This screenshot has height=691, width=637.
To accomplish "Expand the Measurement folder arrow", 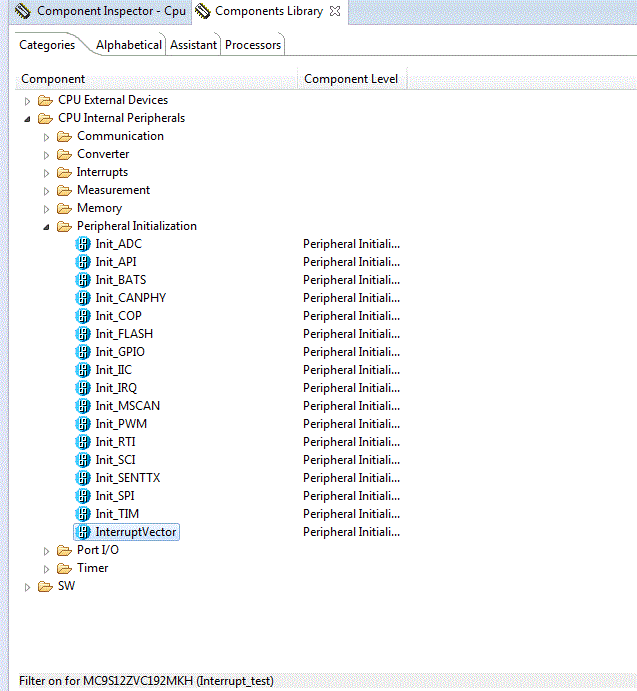I will (46, 191).
